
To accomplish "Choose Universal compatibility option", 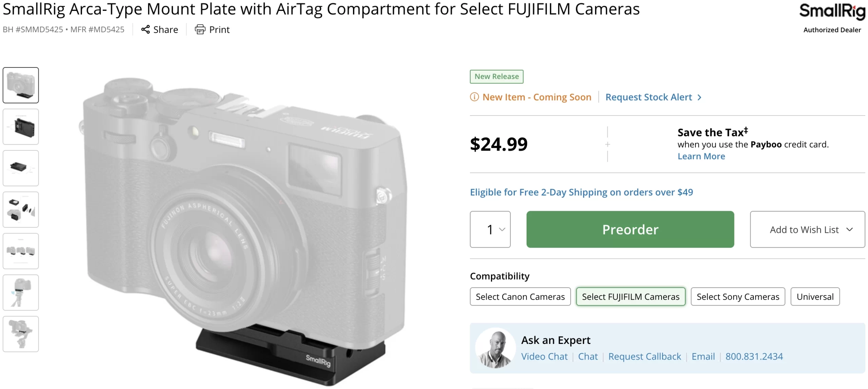I will pos(815,297).
